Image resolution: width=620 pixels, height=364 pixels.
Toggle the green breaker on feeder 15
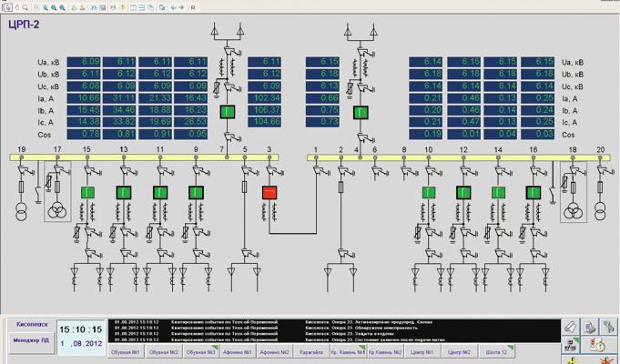tap(87, 192)
